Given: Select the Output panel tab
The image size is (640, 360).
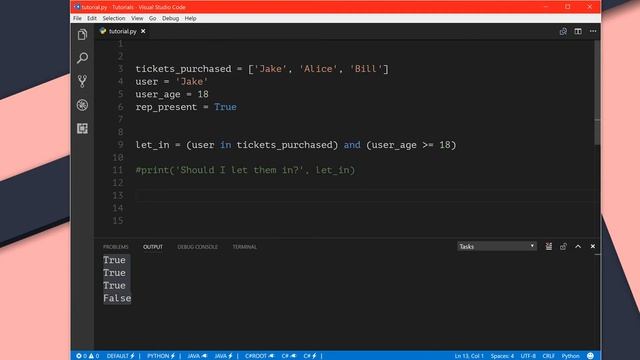Looking at the screenshot, I should pos(153,247).
